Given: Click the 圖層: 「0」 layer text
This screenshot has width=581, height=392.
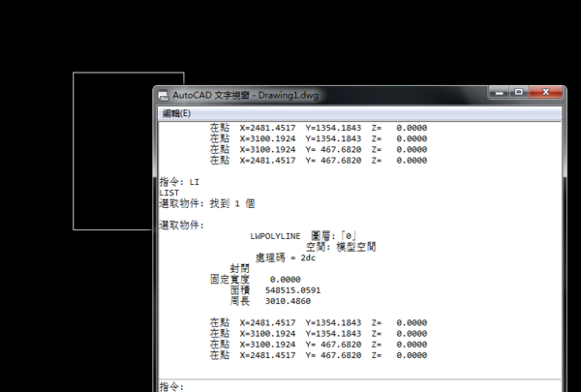Looking at the screenshot, I should point(333,236).
